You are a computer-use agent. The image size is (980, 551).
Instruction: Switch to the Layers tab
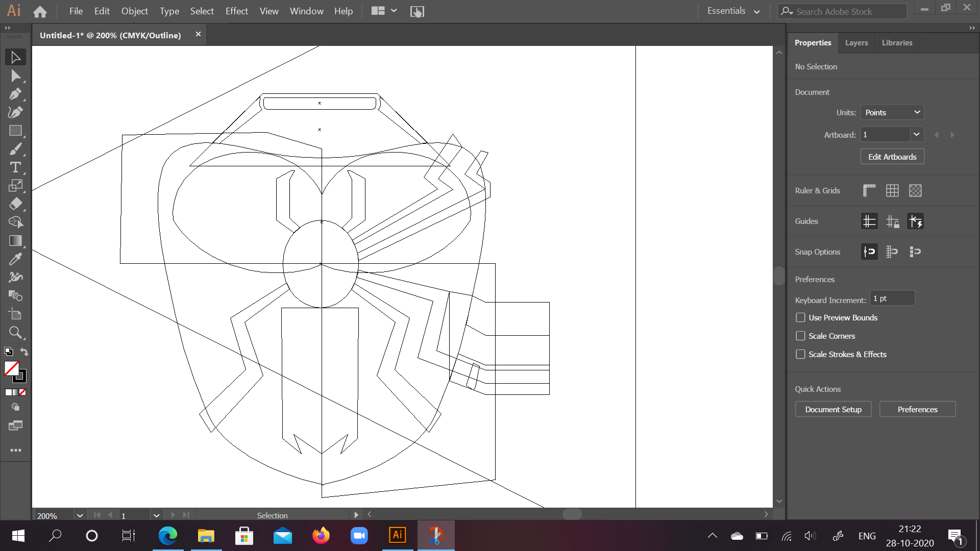(856, 43)
